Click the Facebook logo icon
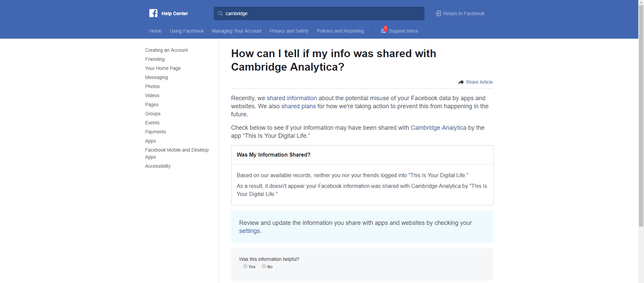 click(x=153, y=13)
